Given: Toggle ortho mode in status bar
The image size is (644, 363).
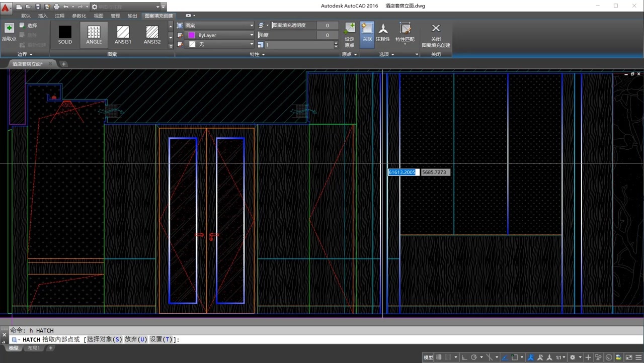Looking at the screenshot, I should point(464,357).
